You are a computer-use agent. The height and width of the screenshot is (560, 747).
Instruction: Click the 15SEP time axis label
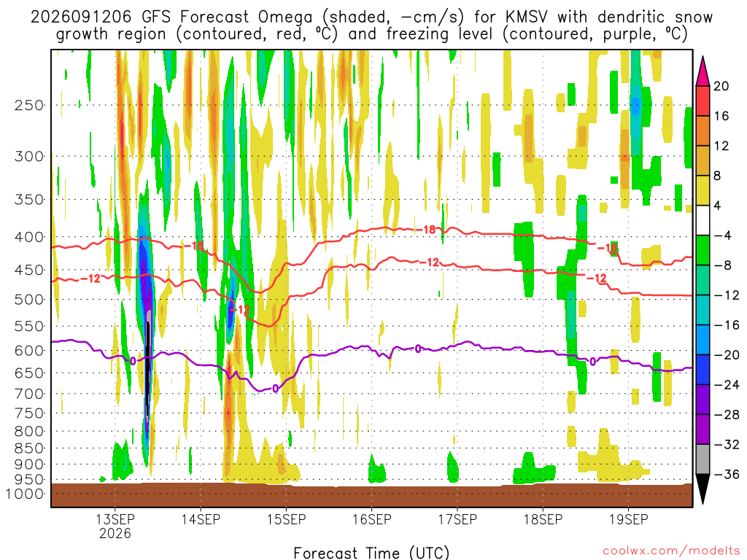tap(286, 519)
